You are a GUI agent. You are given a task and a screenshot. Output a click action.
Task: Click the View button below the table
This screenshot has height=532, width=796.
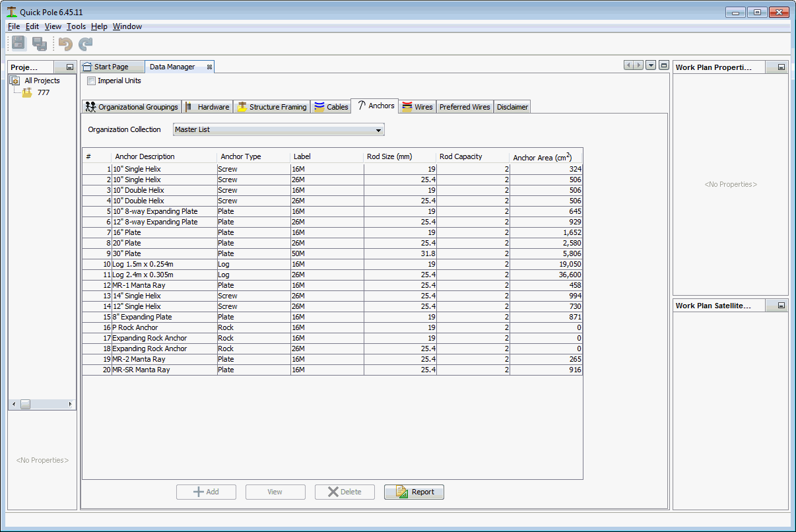click(275, 492)
